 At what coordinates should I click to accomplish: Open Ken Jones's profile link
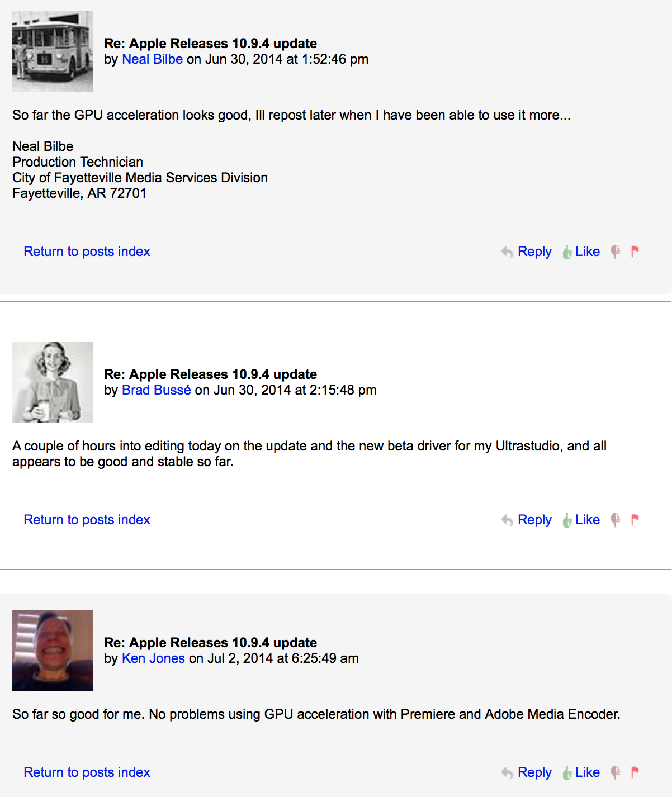click(153, 658)
